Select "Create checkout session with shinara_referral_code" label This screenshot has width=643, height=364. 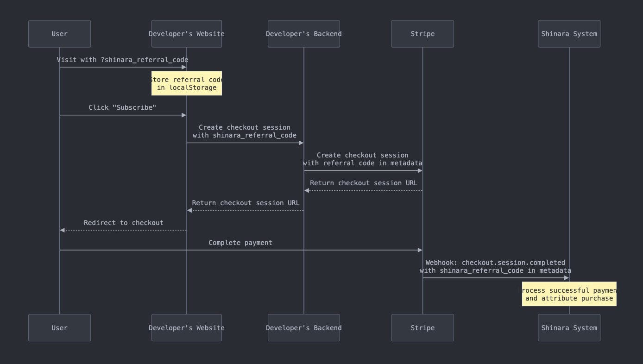click(x=245, y=131)
